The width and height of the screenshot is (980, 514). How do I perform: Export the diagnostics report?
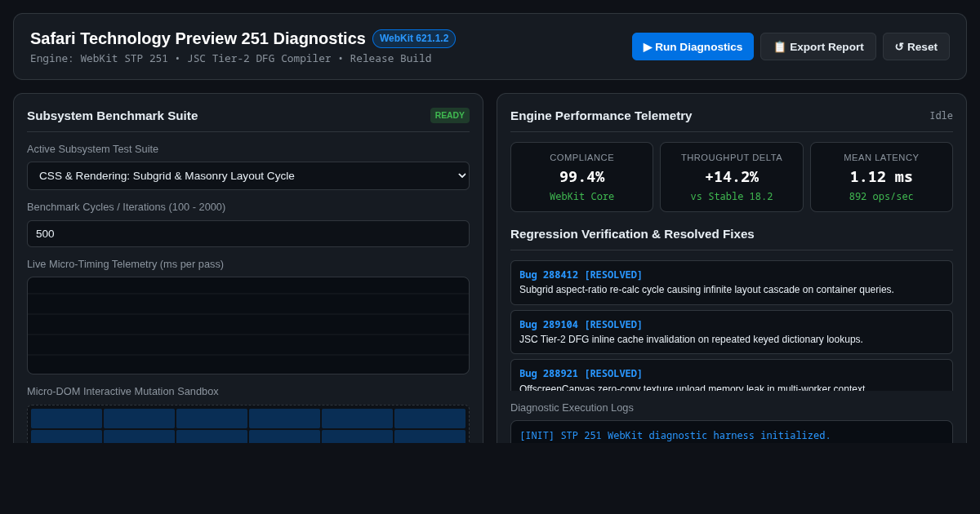[818, 47]
